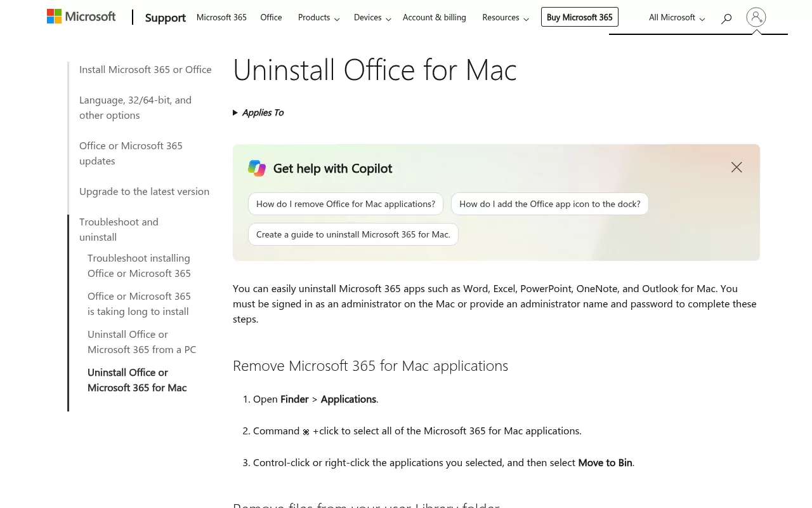Open Language, 32/64-bit, and other options
The image size is (812, 508).
(x=135, y=108)
